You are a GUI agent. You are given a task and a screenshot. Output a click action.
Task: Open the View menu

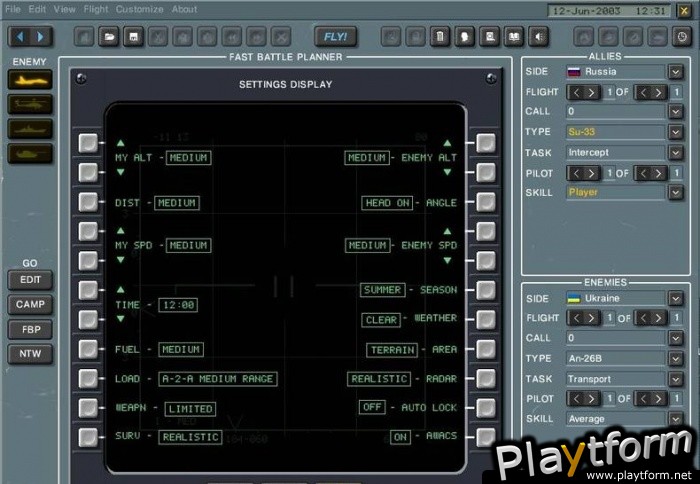64,9
